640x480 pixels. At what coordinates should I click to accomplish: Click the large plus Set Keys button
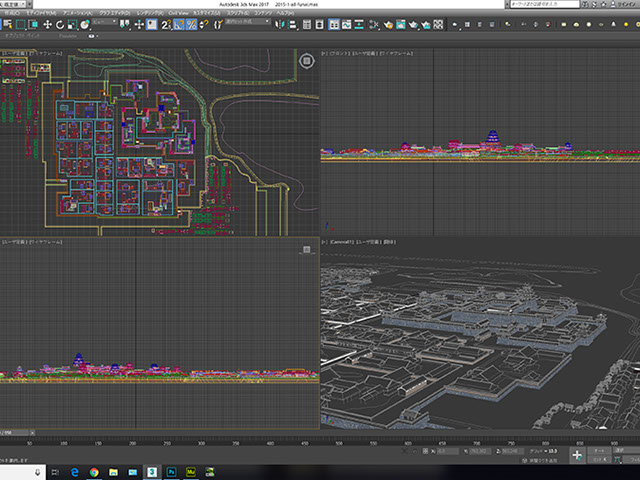[x=577, y=455]
